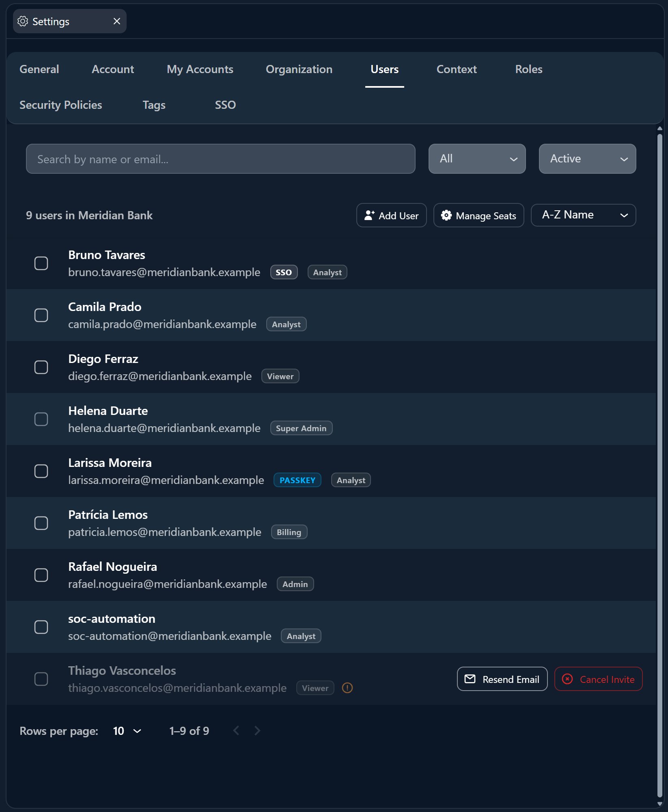Screen dimensions: 668x812
Task: Click the Cancel Invite button
Action: coord(598,679)
